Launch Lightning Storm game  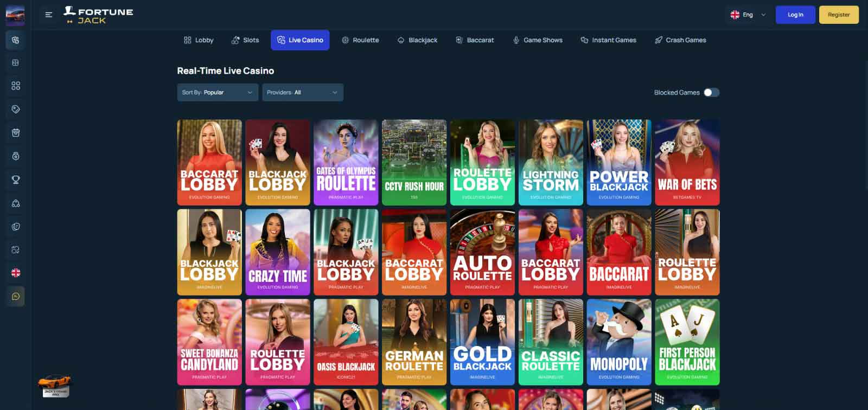point(551,163)
